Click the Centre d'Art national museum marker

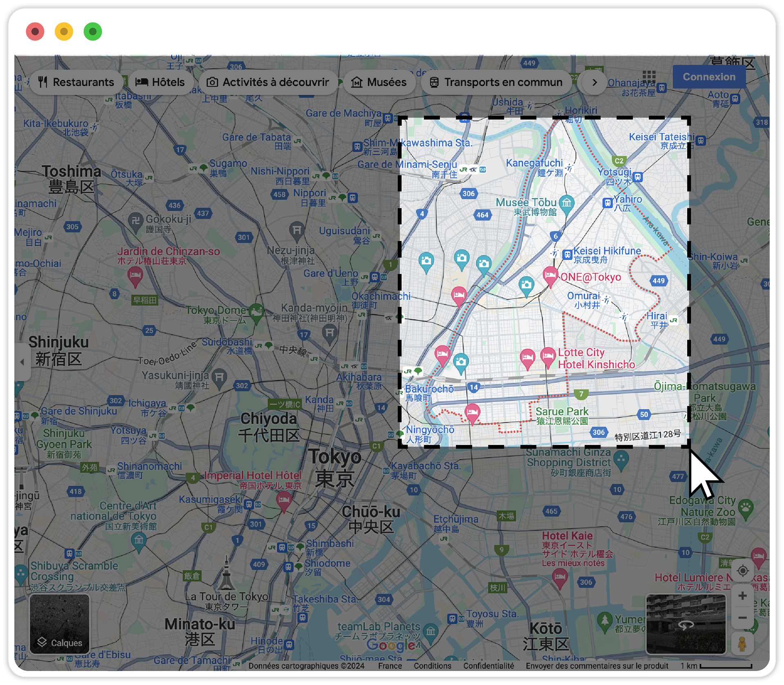(139, 542)
